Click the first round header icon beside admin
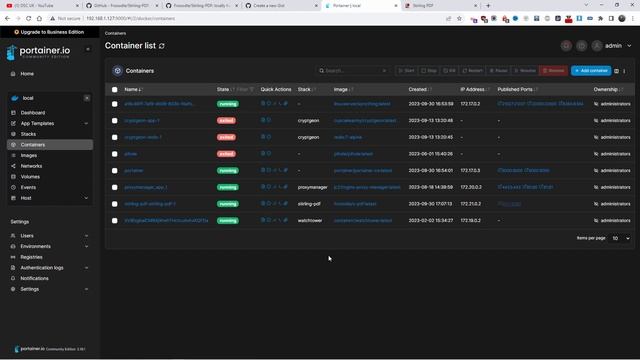640x360 pixels. tap(566, 46)
